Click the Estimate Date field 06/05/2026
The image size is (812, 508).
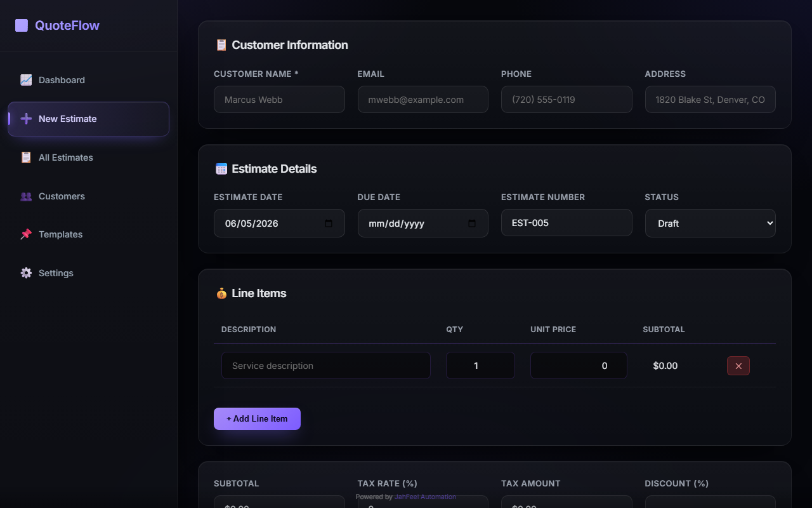[279, 224]
